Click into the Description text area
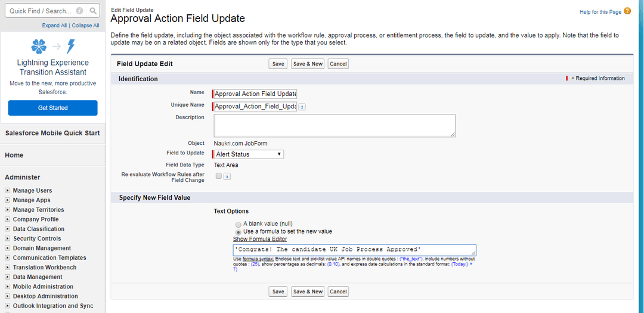This screenshot has height=313, width=644. (x=334, y=126)
